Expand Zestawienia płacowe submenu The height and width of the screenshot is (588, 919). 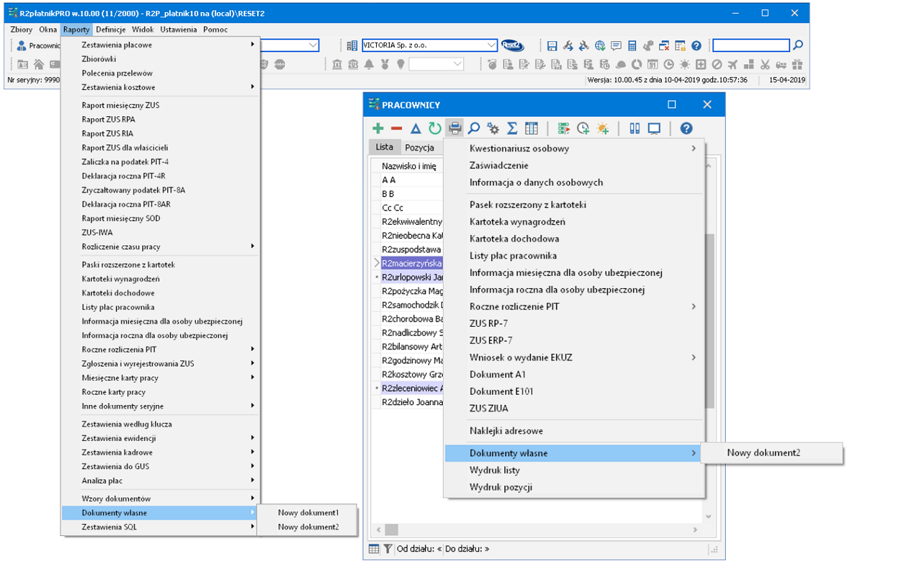pos(160,45)
